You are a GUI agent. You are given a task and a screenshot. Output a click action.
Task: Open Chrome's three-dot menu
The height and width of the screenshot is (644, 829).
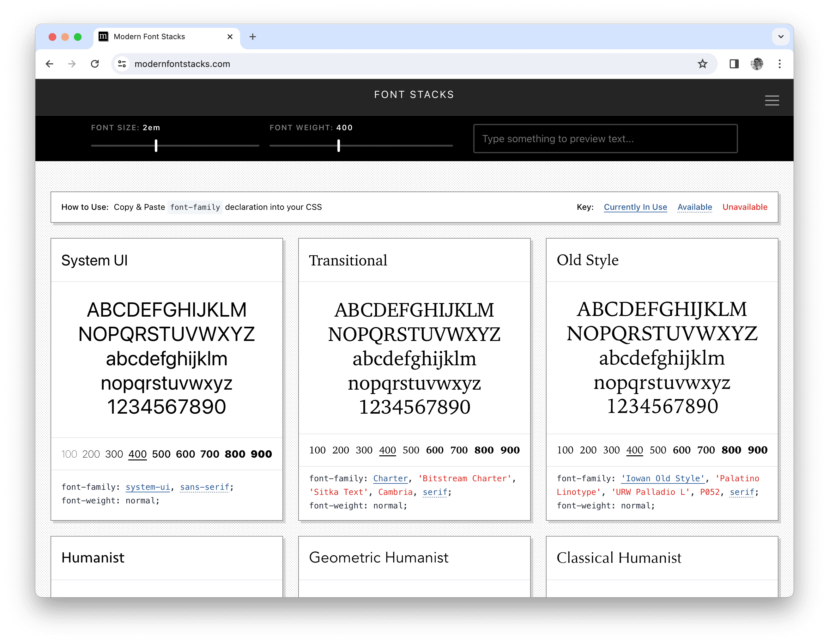780,64
